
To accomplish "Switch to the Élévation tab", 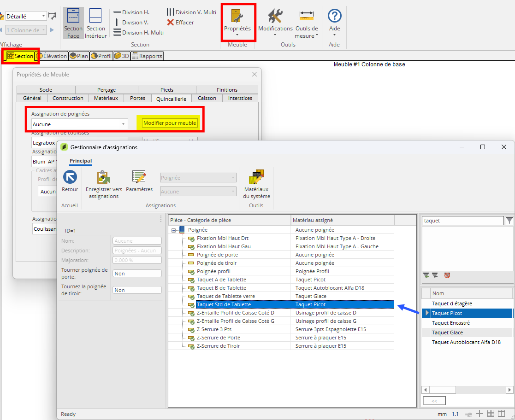I will (x=52, y=56).
